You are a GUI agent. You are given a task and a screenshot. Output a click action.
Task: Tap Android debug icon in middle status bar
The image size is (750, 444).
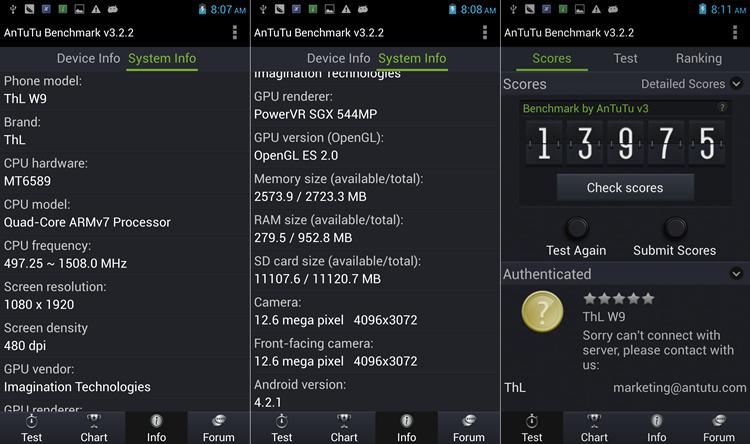tap(363, 9)
